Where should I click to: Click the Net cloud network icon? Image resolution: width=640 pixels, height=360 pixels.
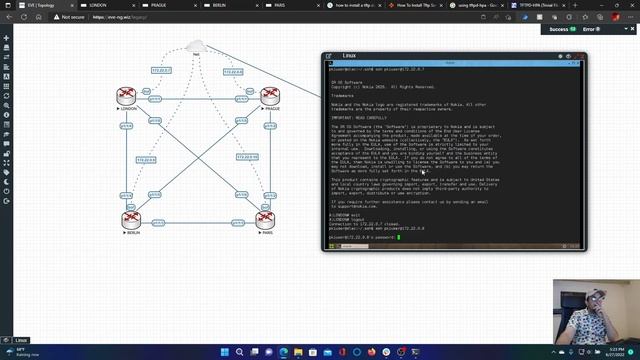tap(196, 46)
